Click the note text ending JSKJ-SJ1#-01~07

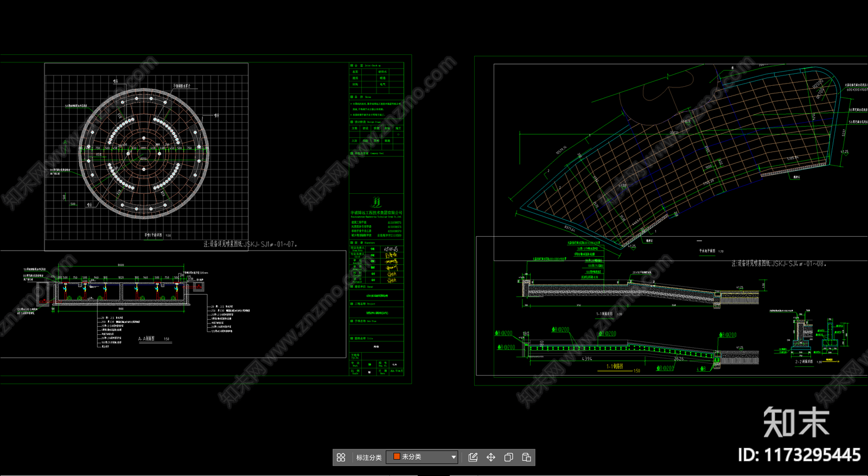pos(250,244)
